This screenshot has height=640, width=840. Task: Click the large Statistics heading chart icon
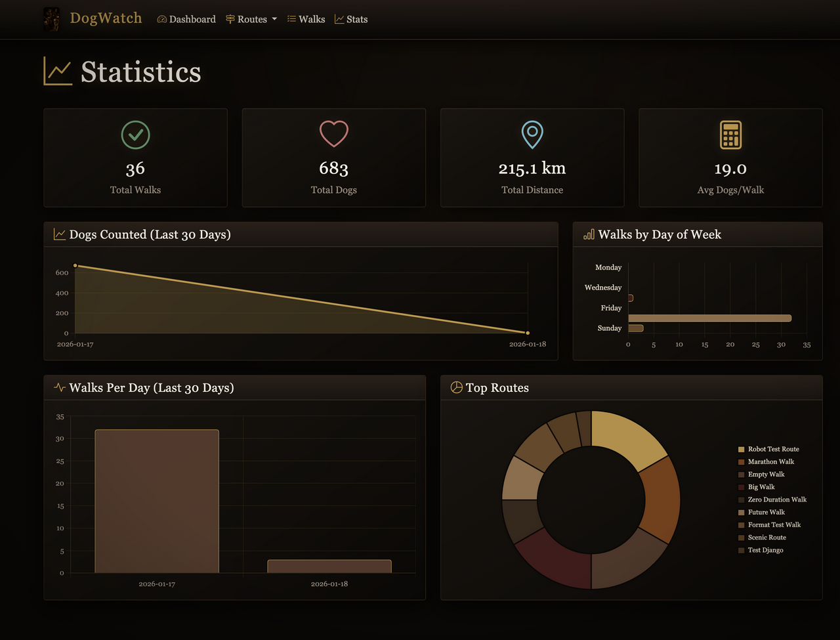[58, 71]
